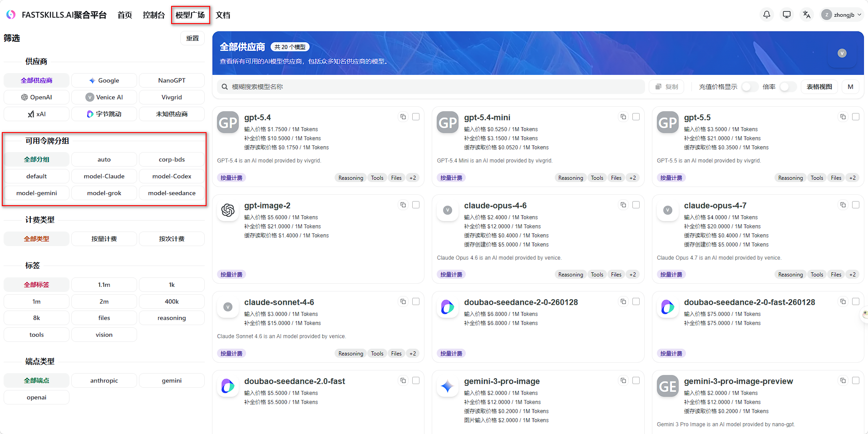Copy the doubao-seedance-2-0-fast-260128 model name
This screenshot has width=868, height=434.
pos(843,302)
